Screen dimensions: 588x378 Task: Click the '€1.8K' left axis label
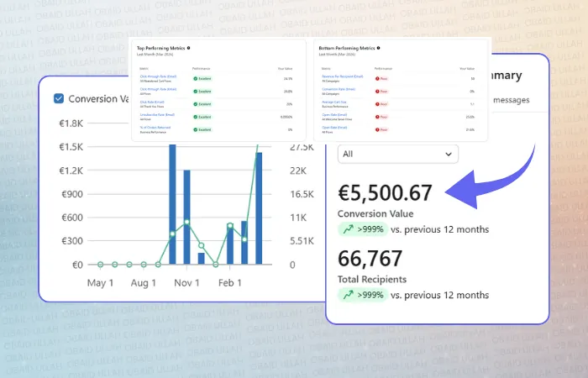click(x=71, y=123)
